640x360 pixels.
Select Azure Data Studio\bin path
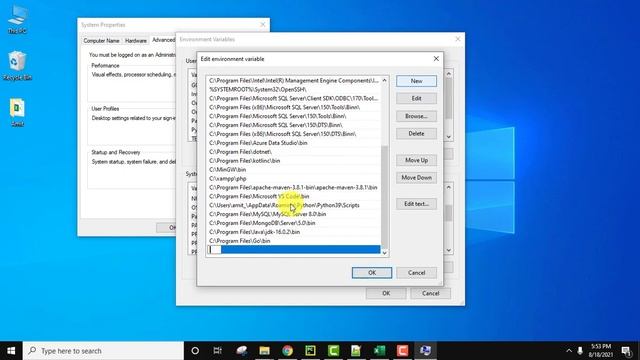(x=294, y=143)
